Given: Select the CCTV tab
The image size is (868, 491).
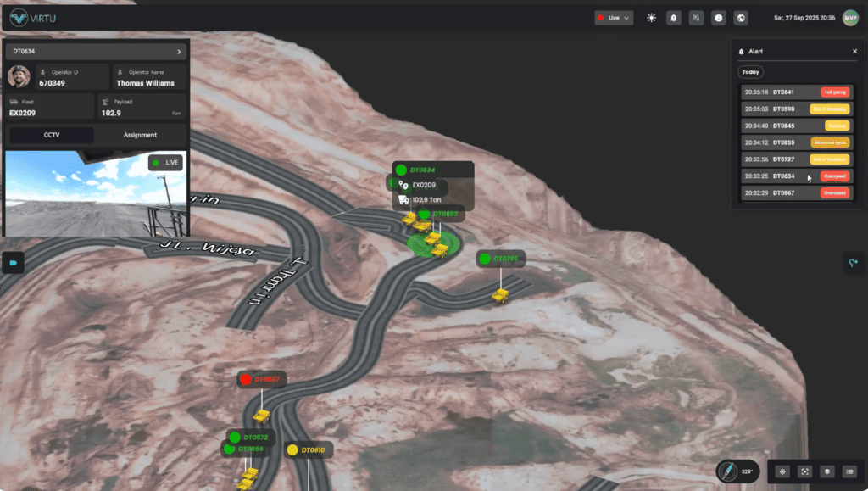Looking at the screenshot, I should (52, 135).
